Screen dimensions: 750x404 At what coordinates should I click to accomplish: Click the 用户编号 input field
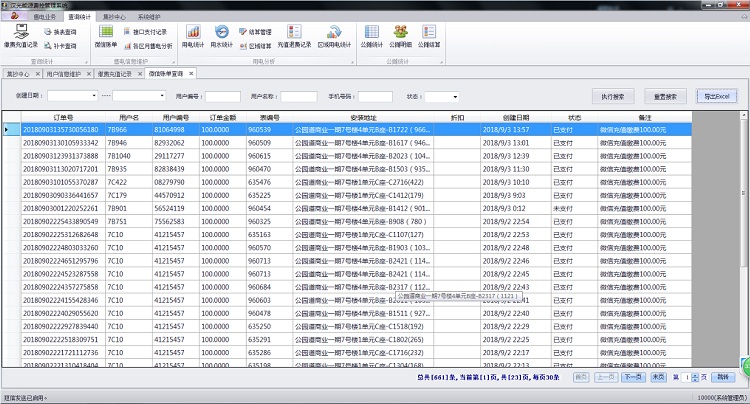point(222,97)
